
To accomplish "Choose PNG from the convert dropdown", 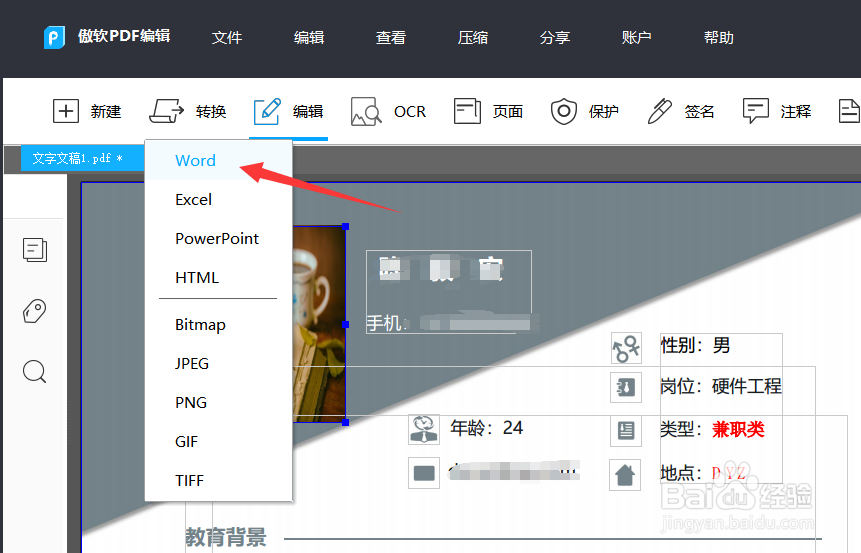I will 218,403.
